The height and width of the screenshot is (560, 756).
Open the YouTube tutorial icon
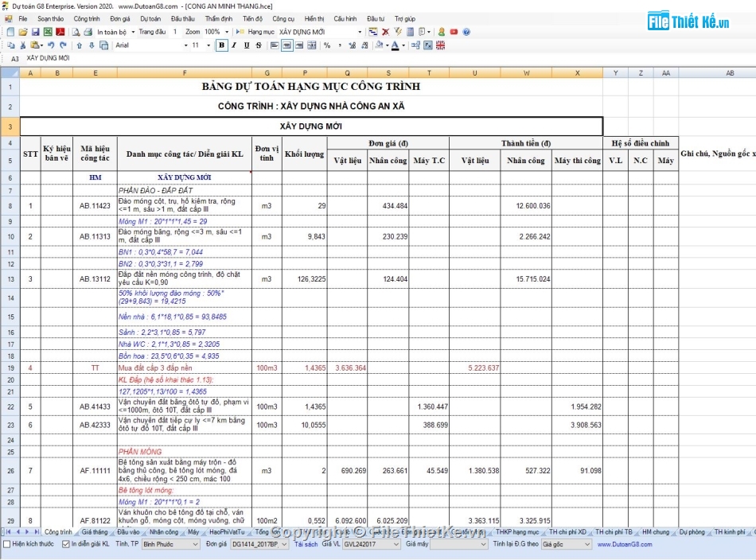coord(454,32)
